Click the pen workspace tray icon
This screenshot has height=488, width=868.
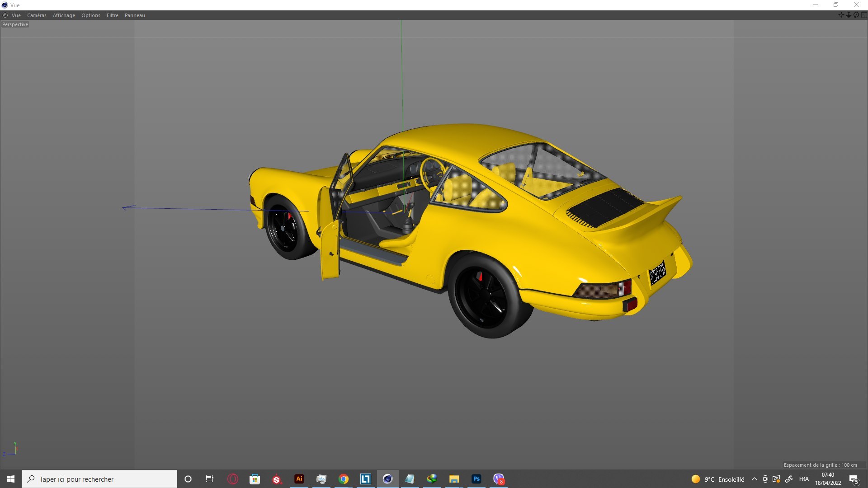tap(789, 479)
